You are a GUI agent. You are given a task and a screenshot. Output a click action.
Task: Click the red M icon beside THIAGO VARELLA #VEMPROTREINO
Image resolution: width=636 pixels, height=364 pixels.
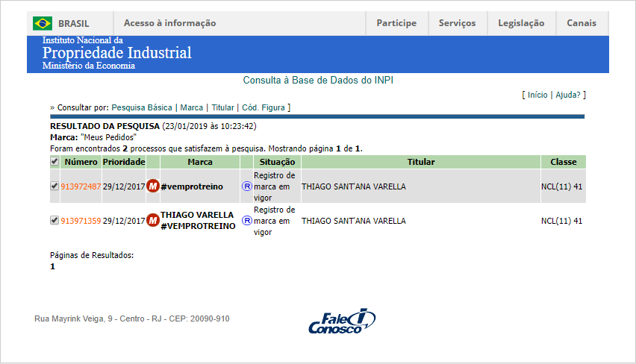click(x=152, y=221)
